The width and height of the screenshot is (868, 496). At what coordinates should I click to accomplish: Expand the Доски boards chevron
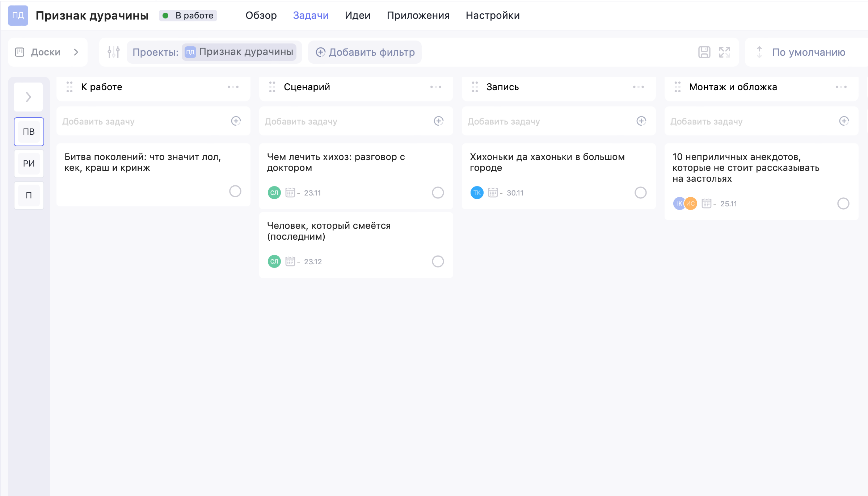(76, 52)
